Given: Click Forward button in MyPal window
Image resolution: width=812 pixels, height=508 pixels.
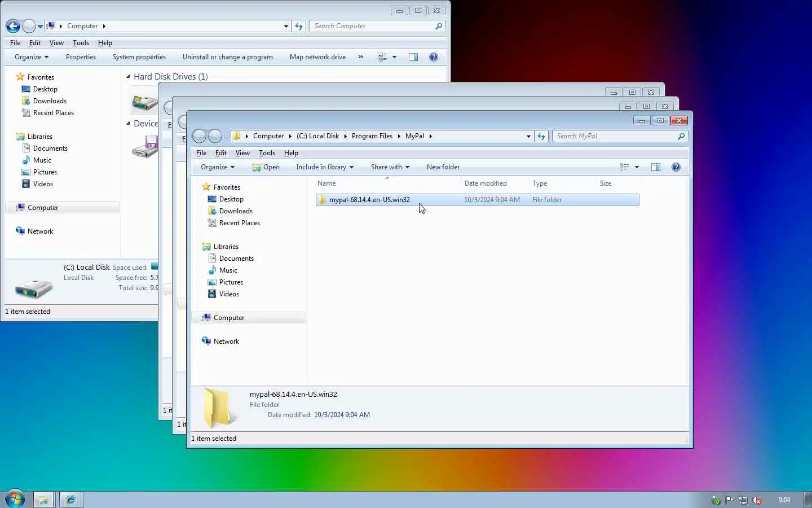Looking at the screenshot, I should click(215, 136).
